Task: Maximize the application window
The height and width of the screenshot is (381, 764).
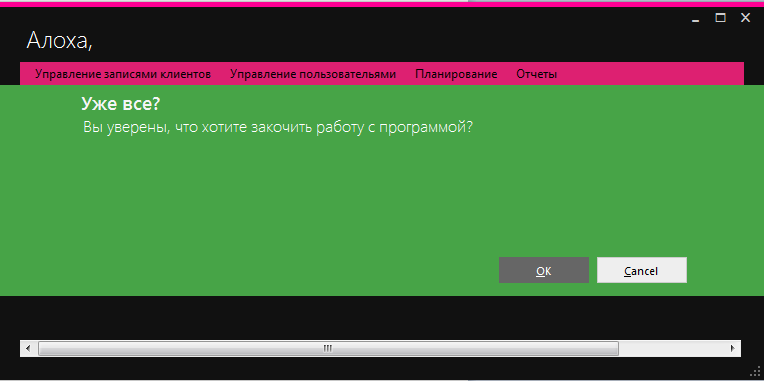Action: (720, 18)
